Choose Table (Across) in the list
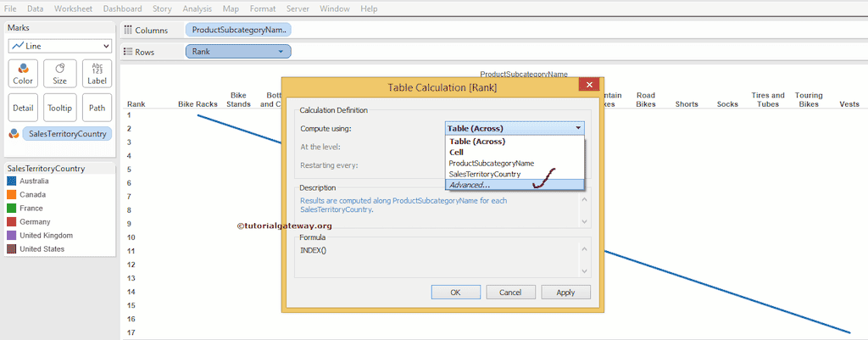 pyautogui.click(x=515, y=142)
